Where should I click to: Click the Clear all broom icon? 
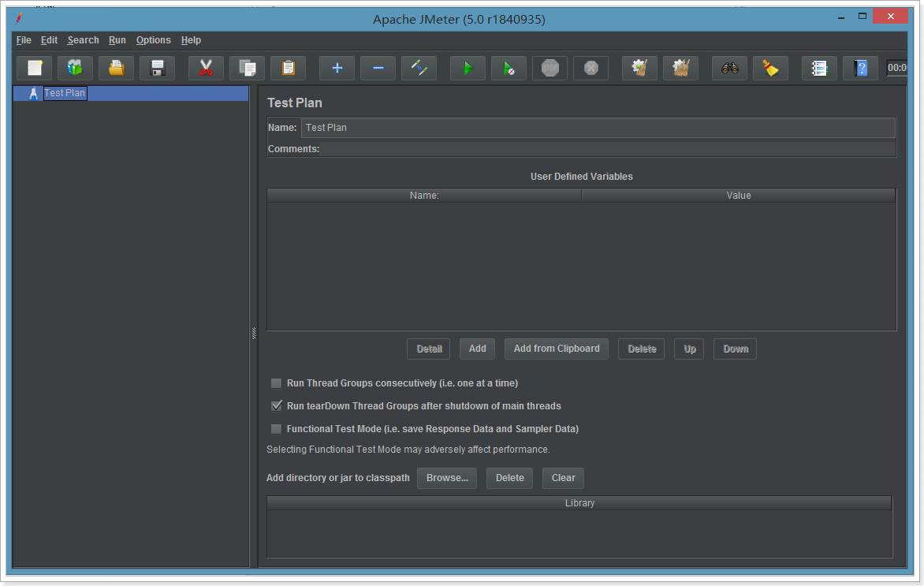771,69
